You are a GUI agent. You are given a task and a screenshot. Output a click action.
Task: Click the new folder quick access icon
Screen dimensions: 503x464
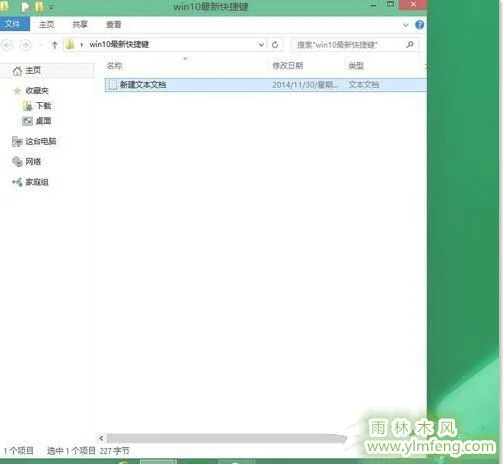click(39, 7)
